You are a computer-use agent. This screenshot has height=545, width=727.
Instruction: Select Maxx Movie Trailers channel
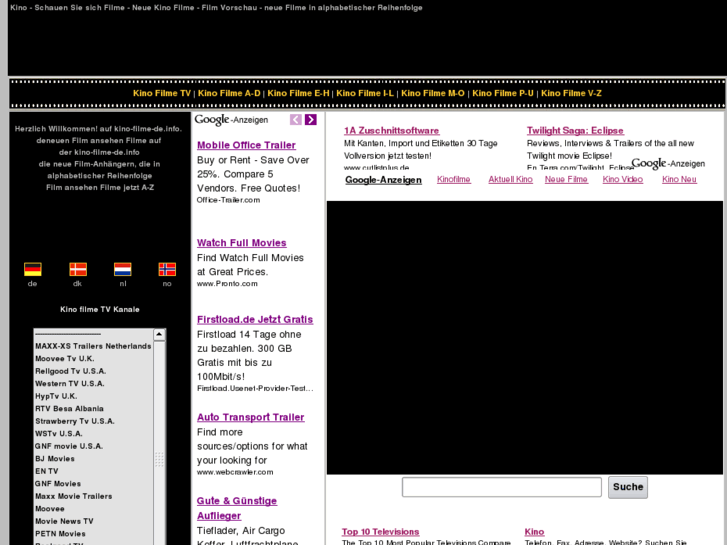point(74,497)
